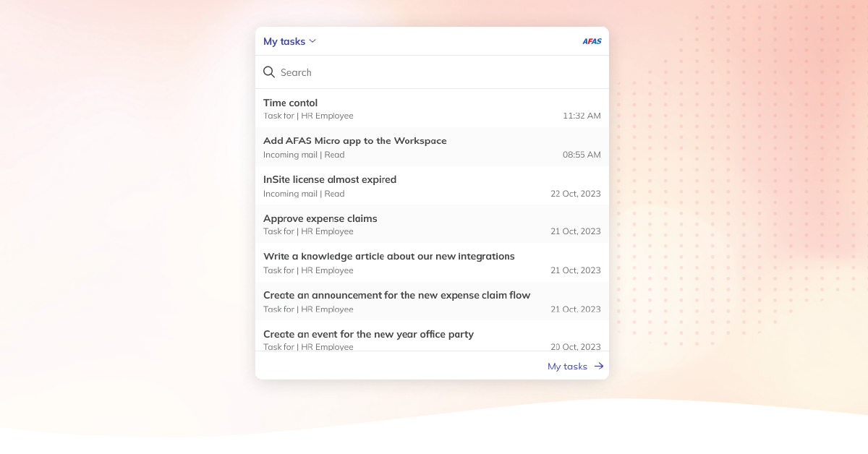Image resolution: width=868 pixels, height=454 pixels.
Task: Click the 20 Oct, 2023 date
Action: (x=576, y=347)
